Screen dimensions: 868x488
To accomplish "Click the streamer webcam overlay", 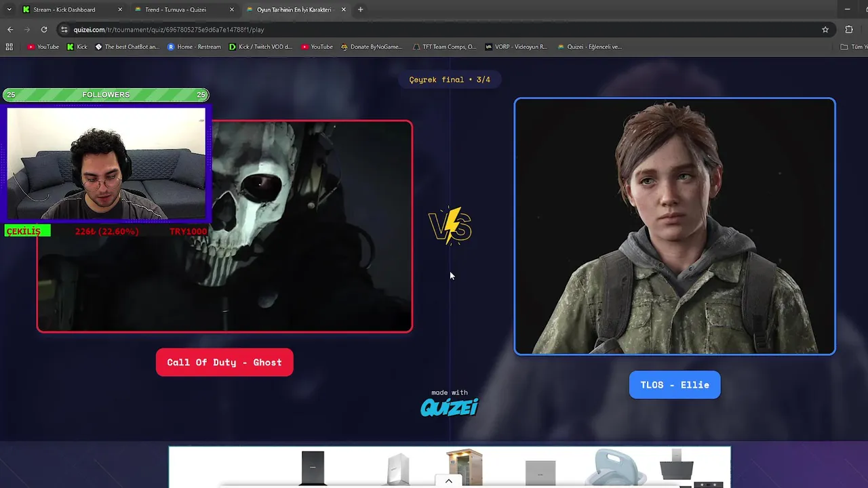I will tap(106, 163).
